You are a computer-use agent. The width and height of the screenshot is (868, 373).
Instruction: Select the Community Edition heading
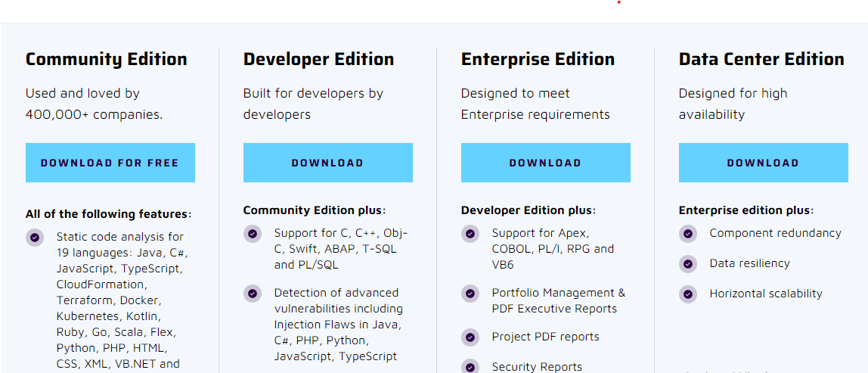[107, 59]
